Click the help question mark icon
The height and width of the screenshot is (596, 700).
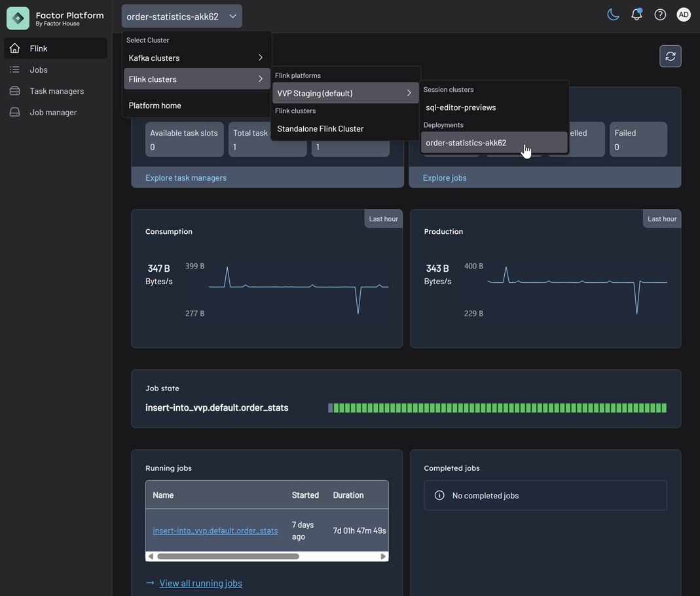point(660,14)
